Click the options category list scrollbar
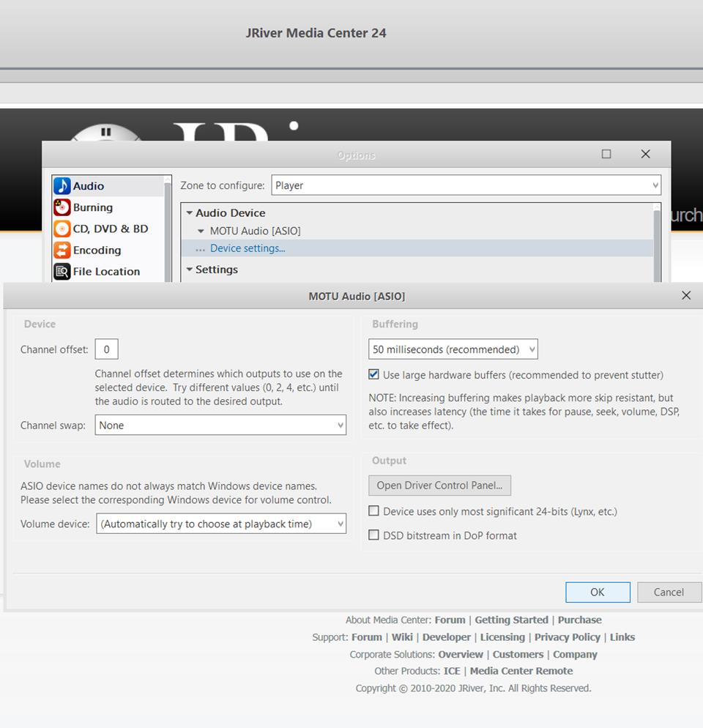703x728 pixels. [x=168, y=230]
